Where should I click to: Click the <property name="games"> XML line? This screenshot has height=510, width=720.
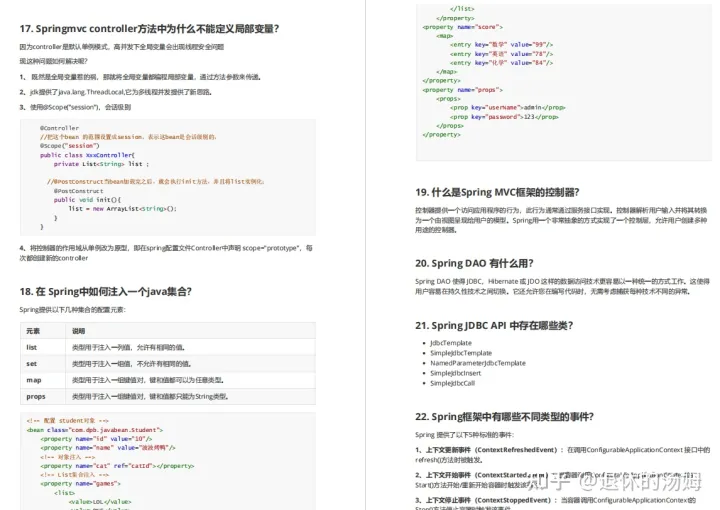point(80,483)
